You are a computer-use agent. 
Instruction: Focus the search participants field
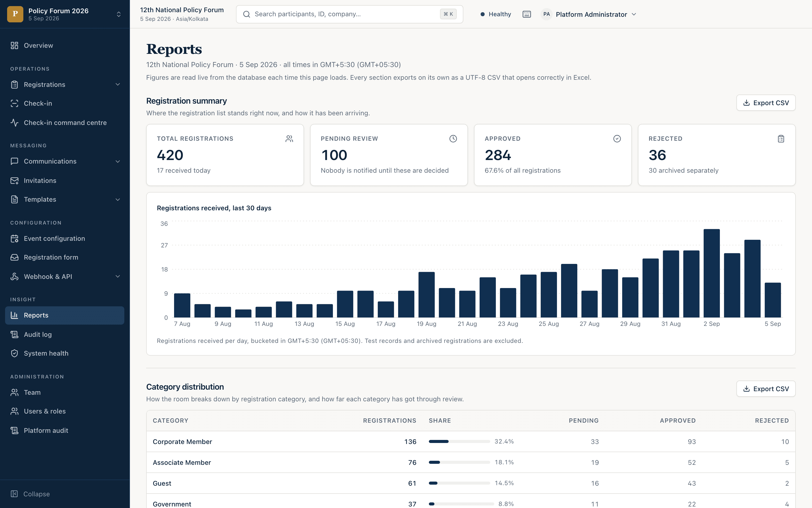[350, 14]
